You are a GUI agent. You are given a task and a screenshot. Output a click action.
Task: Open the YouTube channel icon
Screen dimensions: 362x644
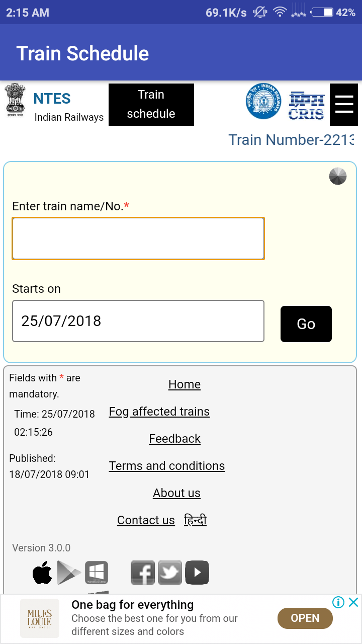click(197, 573)
